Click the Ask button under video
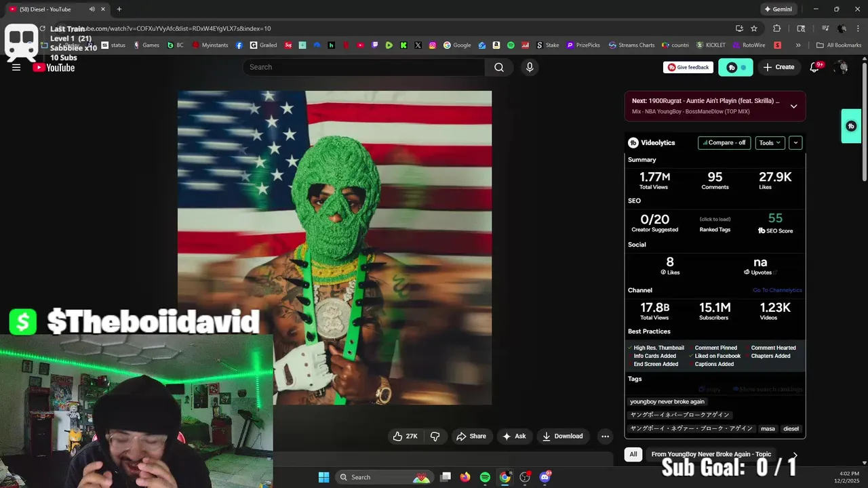This screenshot has height=488, width=868. pyautogui.click(x=514, y=436)
